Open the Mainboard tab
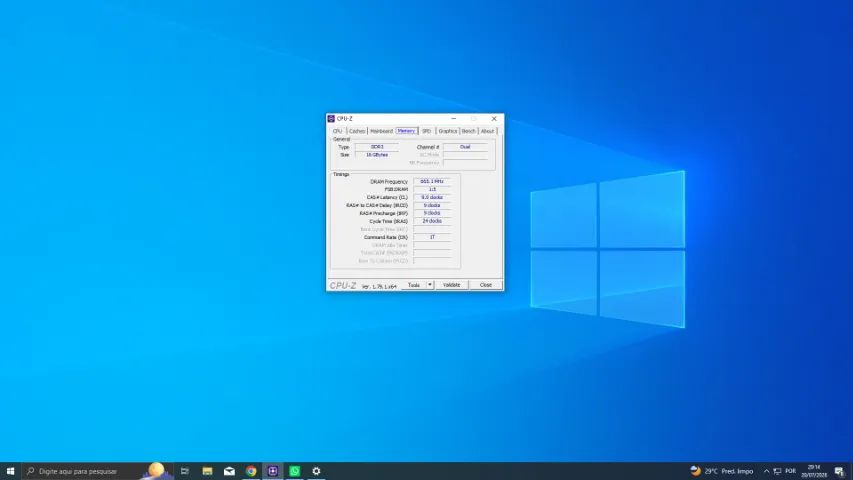Image resolution: width=853 pixels, height=480 pixels. coord(381,131)
